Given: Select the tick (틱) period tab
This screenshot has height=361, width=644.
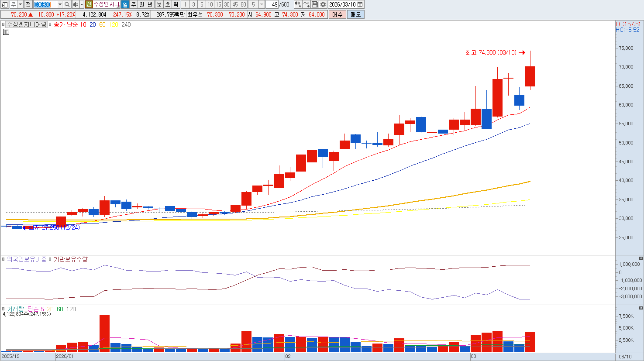Looking at the screenshot, I should pyautogui.click(x=176, y=4).
